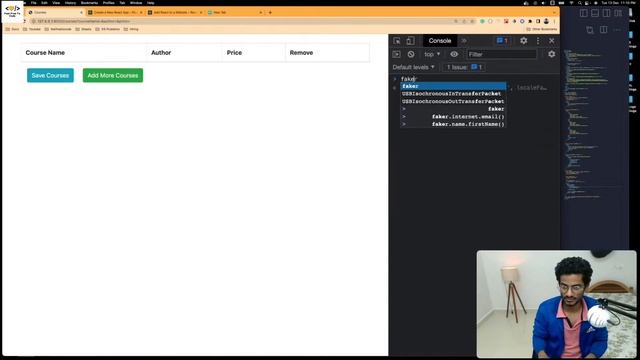This screenshot has height=360, width=640.
Task: Click customize layout icon in editor window
Action: pyautogui.click(x=618, y=13)
